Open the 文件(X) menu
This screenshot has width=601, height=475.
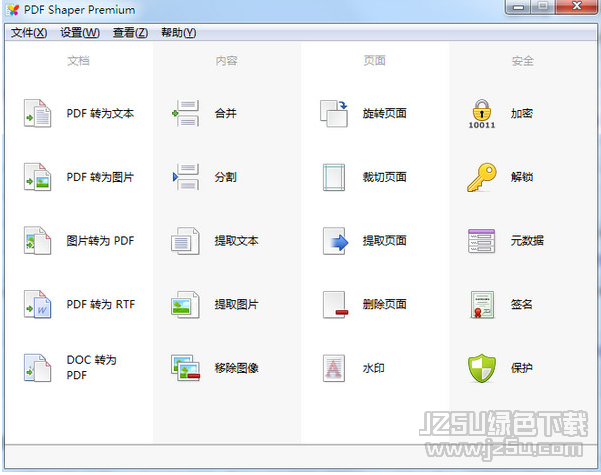[x=29, y=33]
